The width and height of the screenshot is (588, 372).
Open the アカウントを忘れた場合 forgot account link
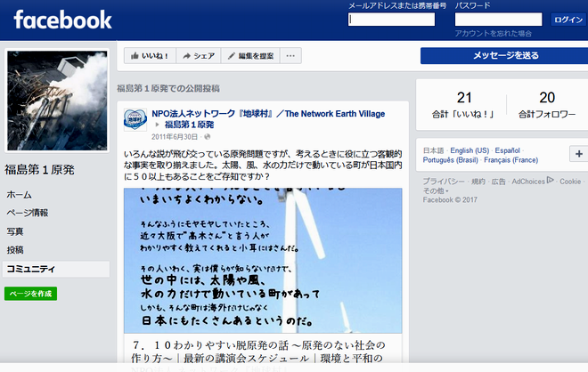[x=494, y=33]
